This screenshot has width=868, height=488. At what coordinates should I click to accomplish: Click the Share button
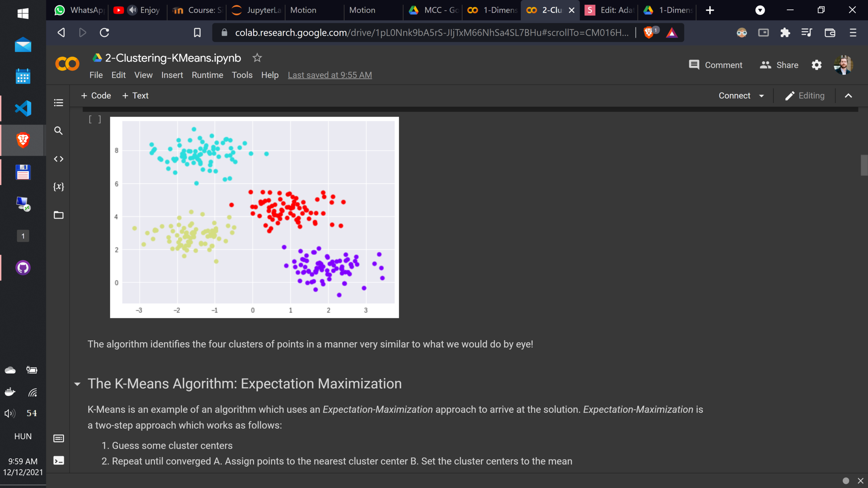tap(779, 65)
